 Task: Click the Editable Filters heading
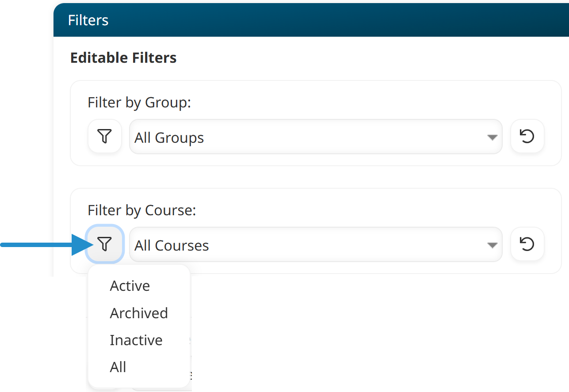[123, 58]
